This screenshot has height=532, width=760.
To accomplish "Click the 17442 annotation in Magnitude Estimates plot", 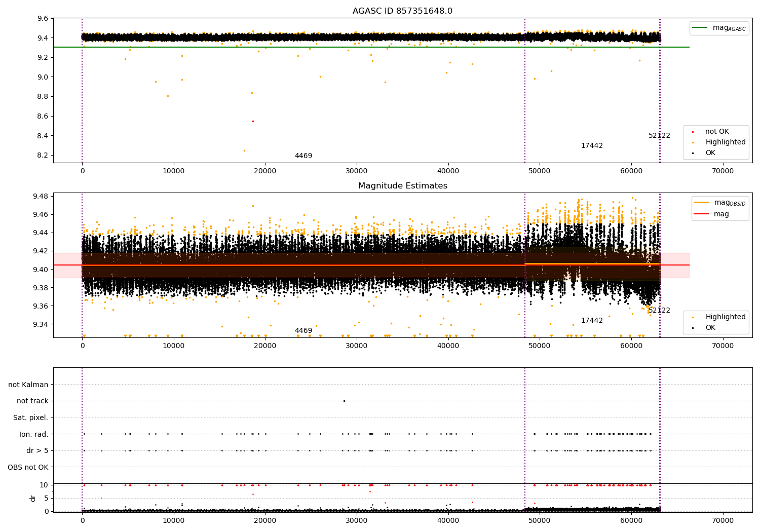I will pos(592,321).
